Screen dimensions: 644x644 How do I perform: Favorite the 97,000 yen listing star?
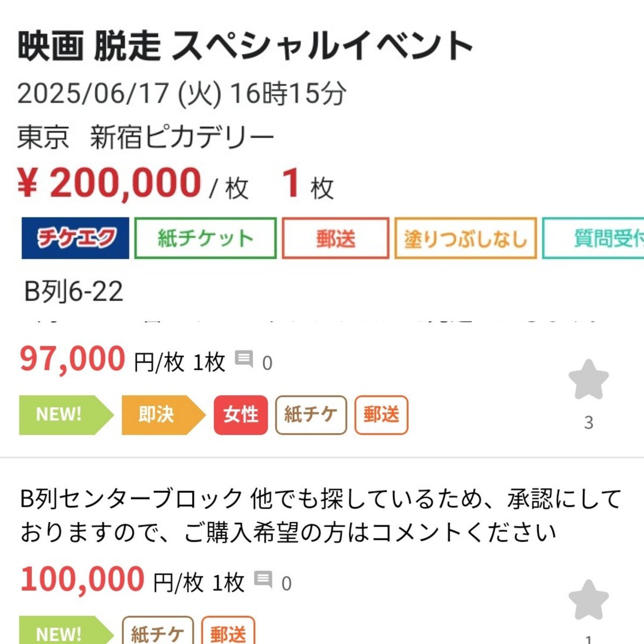pyautogui.click(x=588, y=380)
